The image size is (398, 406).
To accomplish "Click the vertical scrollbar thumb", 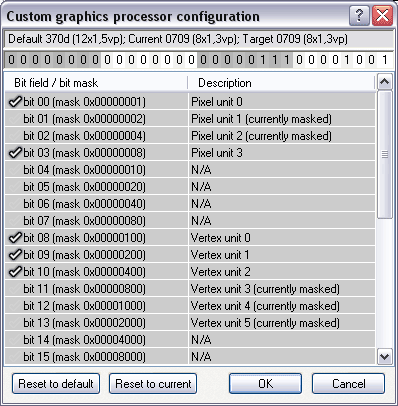I will coord(385,155).
